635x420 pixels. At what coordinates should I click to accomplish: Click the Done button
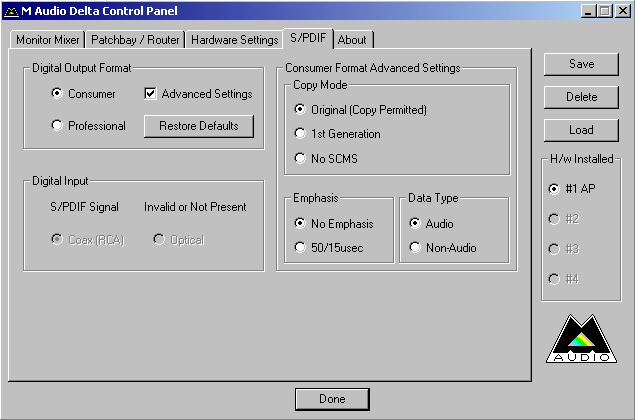coord(332,399)
